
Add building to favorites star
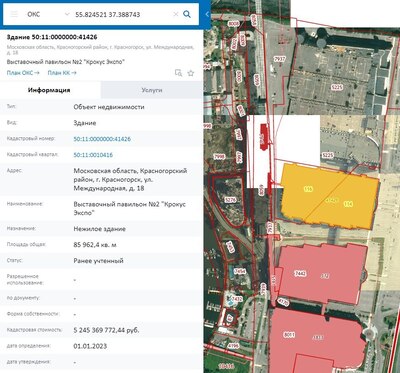click(191, 73)
